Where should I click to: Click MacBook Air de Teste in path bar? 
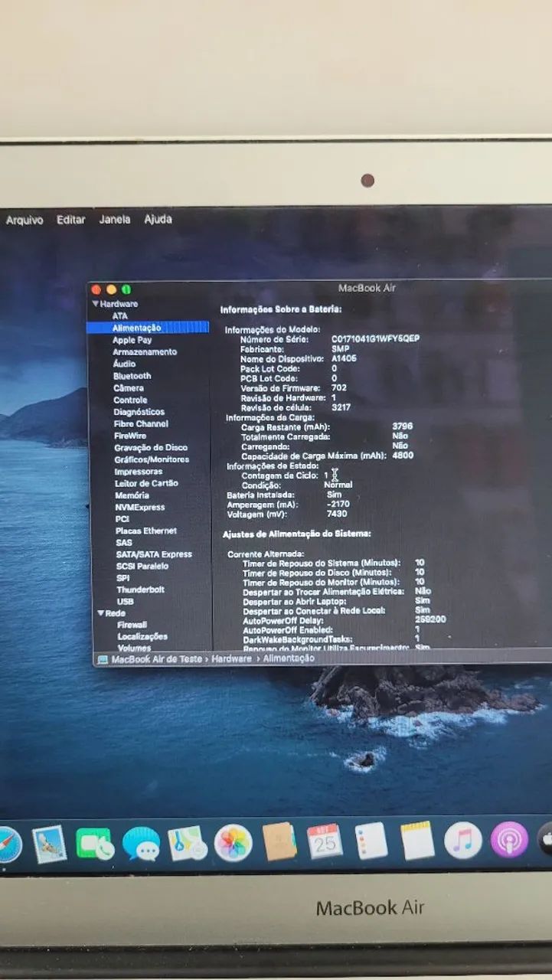click(157, 658)
